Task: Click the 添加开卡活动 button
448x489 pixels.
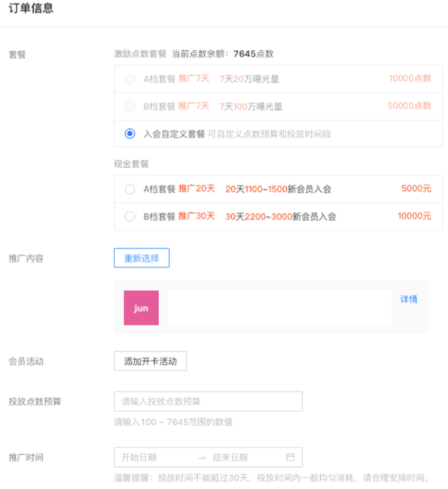Action: coord(150,361)
